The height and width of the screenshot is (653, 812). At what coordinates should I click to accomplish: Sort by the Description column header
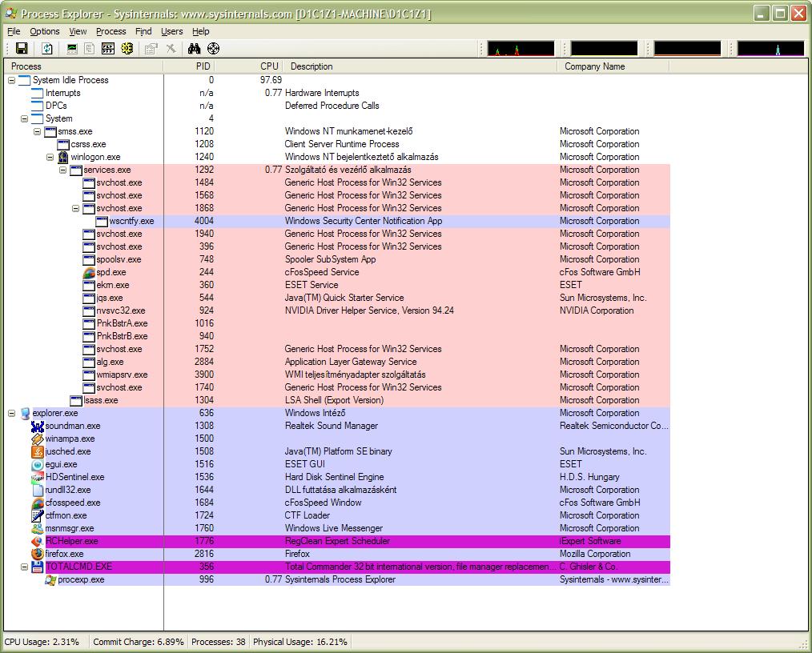tap(420, 66)
